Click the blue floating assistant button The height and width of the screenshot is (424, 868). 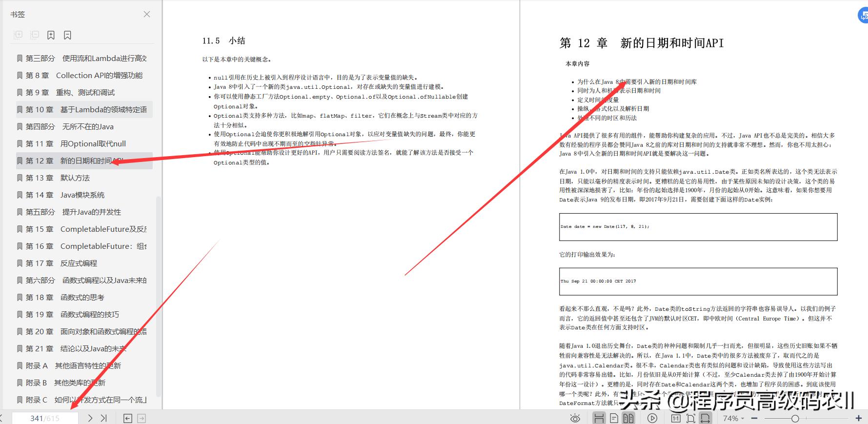point(863,16)
